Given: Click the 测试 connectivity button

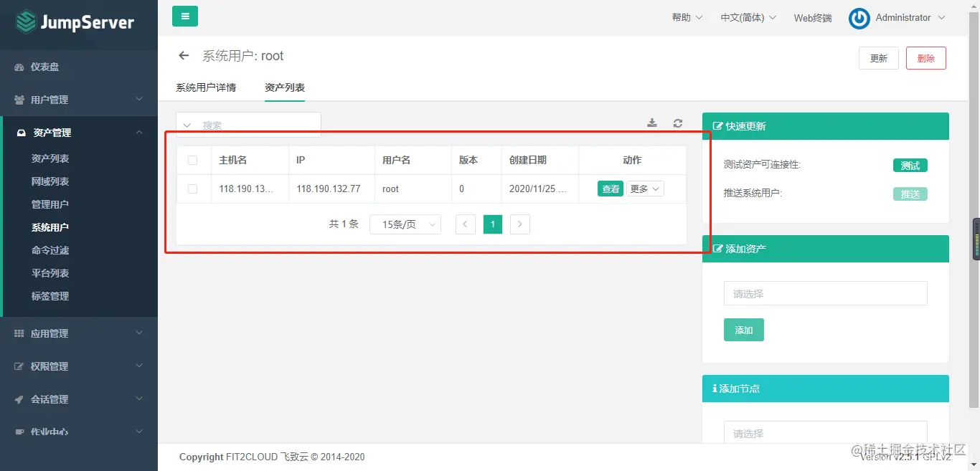Looking at the screenshot, I should point(910,164).
